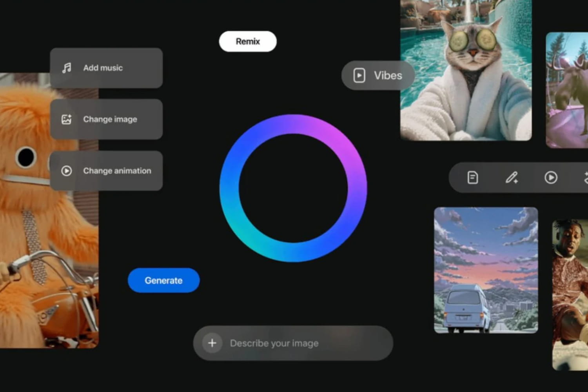Click the music note icon beside Add music
The height and width of the screenshot is (392, 588).
click(x=67, y=68)
